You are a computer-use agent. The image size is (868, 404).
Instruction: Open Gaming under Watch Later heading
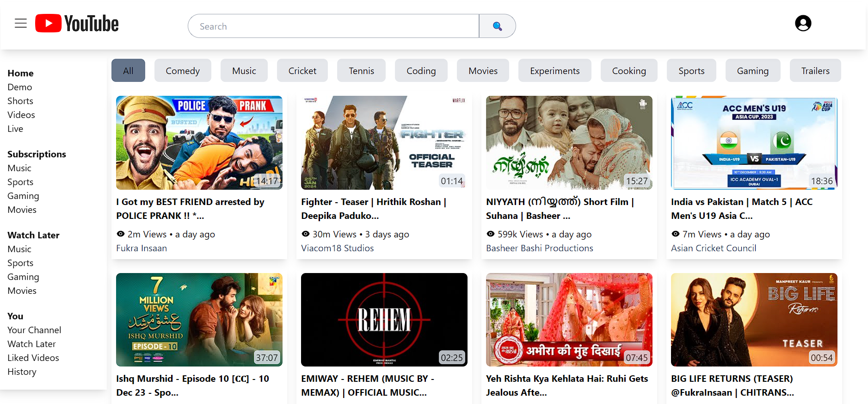[23, 277]
